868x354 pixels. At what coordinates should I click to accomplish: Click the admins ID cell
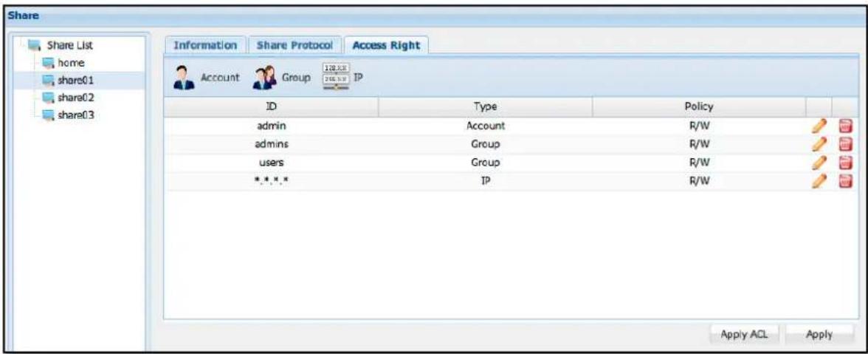(272, 145)
